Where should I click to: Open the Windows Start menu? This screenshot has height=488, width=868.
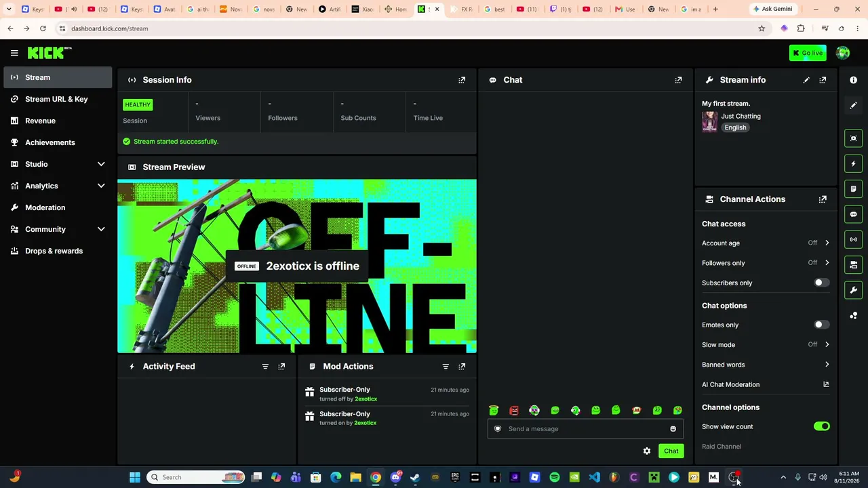tap(135, 477)
